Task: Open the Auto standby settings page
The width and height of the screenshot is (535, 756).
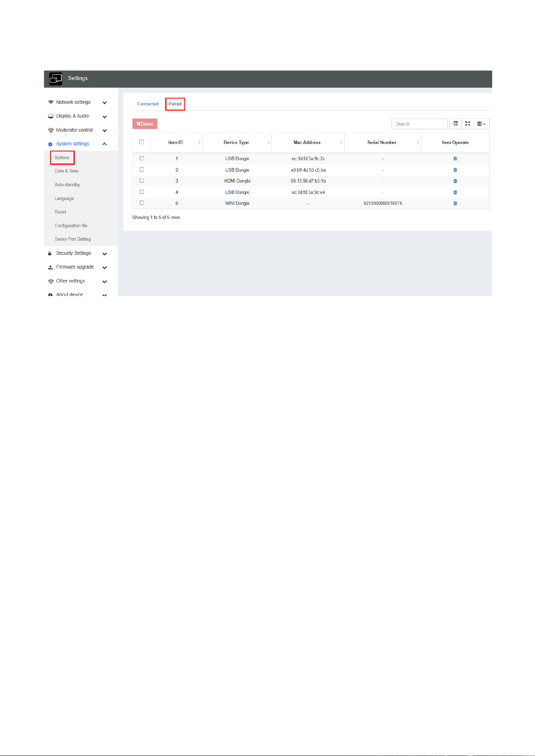Action: 67,185
